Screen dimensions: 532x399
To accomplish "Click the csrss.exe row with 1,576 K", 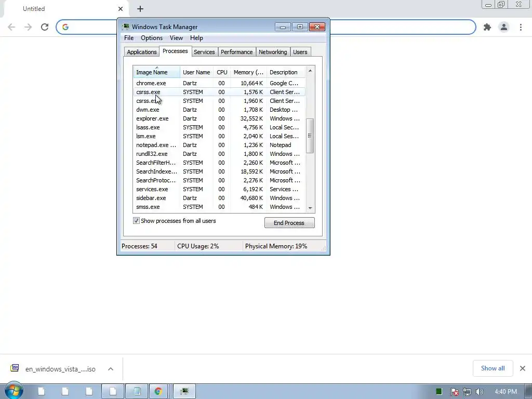I will coord(219,92).
